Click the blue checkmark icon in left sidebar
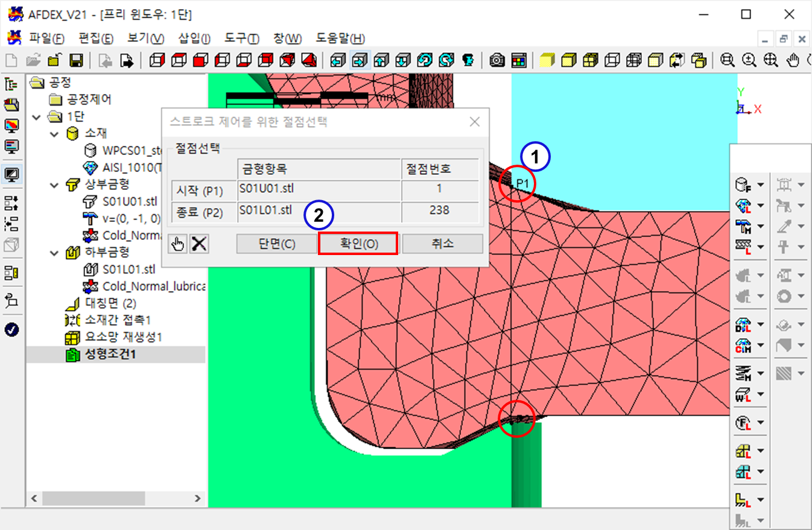This screenshot has height=530, width=812. point(11,329)
